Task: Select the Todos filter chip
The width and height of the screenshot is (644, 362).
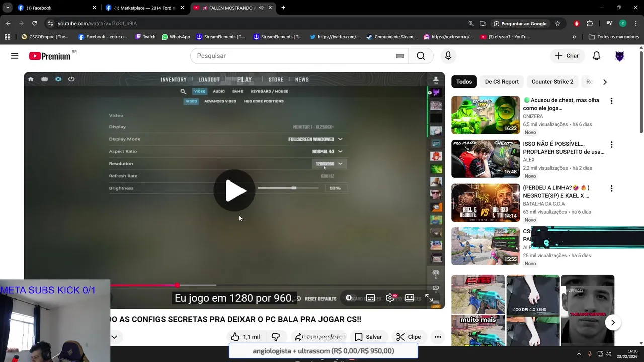Action: point(464,82)
